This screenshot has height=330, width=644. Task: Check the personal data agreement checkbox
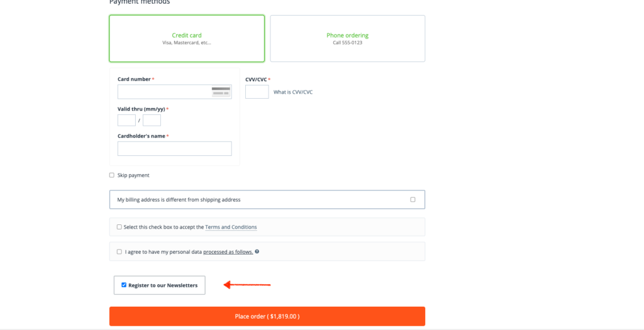coord(119,251)
